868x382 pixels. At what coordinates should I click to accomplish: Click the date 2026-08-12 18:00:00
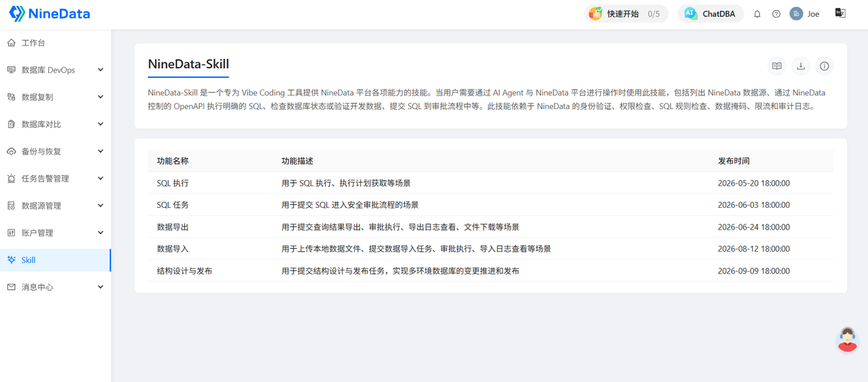[x=754, y=249]
